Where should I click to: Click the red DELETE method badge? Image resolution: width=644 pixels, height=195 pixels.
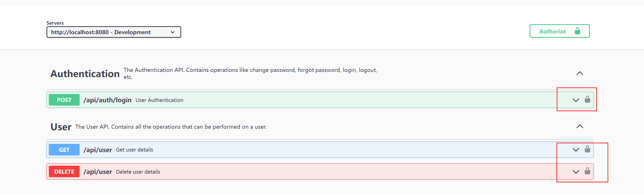(x=64, y=172)
